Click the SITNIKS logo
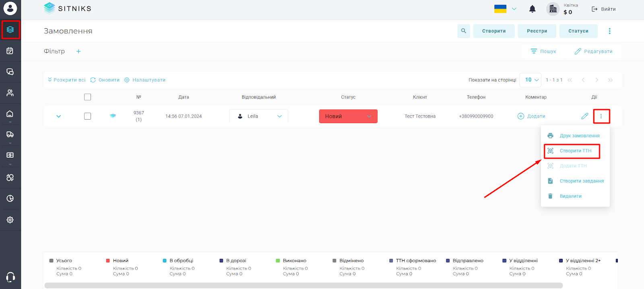The width and height of the screenshot is (644, 289). pyautogui.click(x=68, y=8)
